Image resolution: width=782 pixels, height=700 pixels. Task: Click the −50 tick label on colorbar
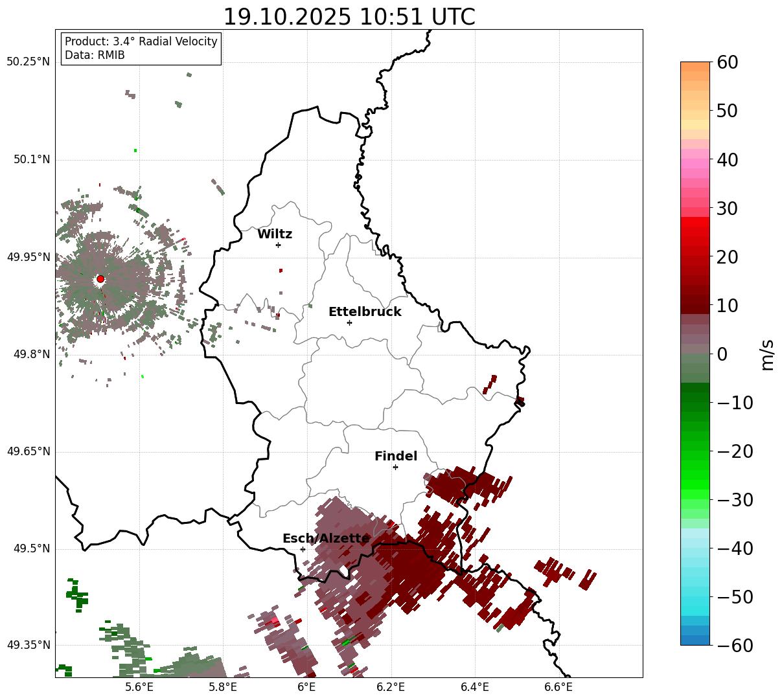[x=735, y=597]
